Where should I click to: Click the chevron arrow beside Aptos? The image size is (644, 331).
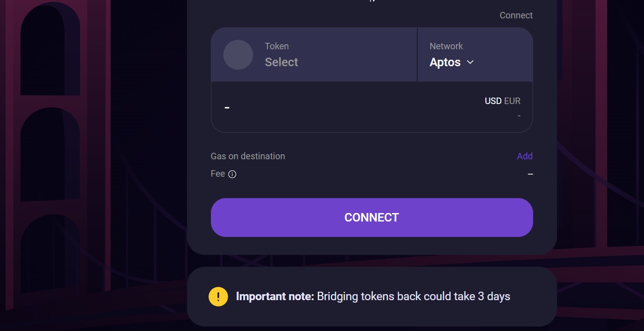pyautogui.click(x=470, y=62)
